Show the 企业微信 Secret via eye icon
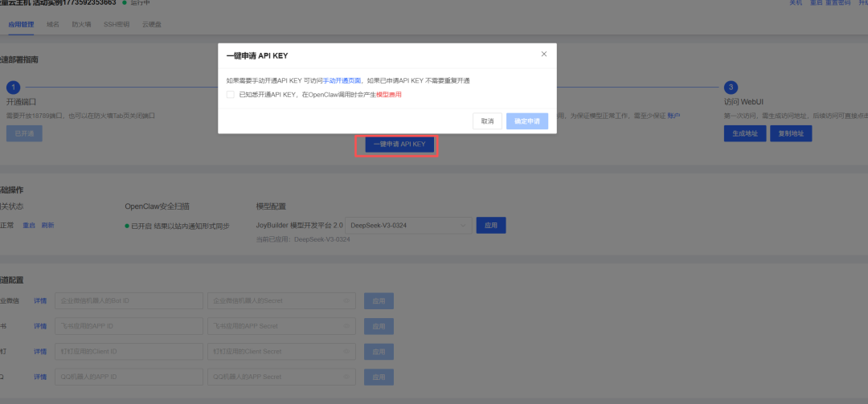868x404 pixels. [346, 301]
